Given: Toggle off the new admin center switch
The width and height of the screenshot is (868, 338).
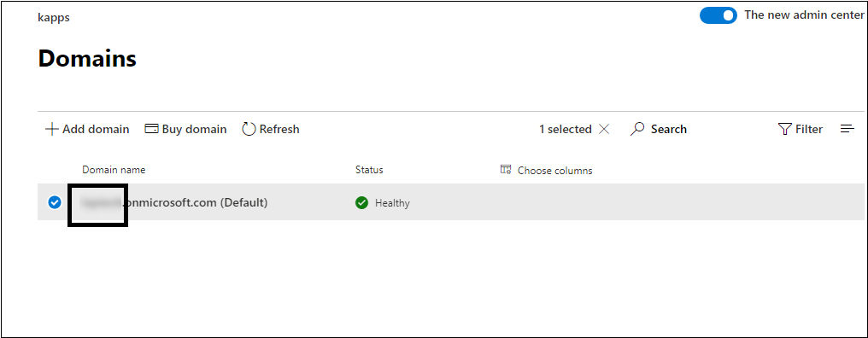Looking at the screenshot, I should click(x=718, y=15).
